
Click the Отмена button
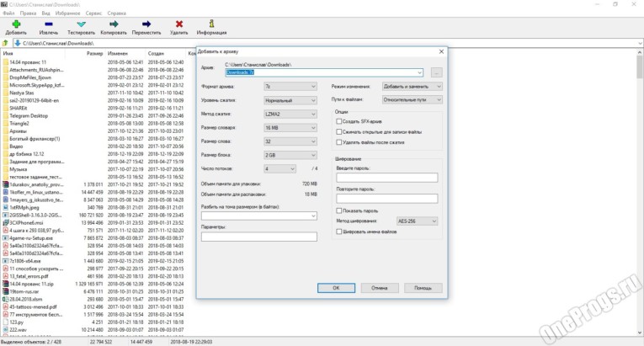click(380, 288)
